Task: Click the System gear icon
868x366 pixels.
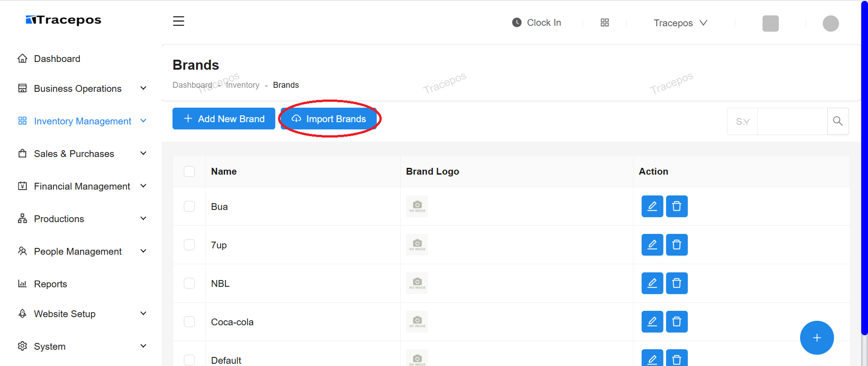Action: pos(22,346)
